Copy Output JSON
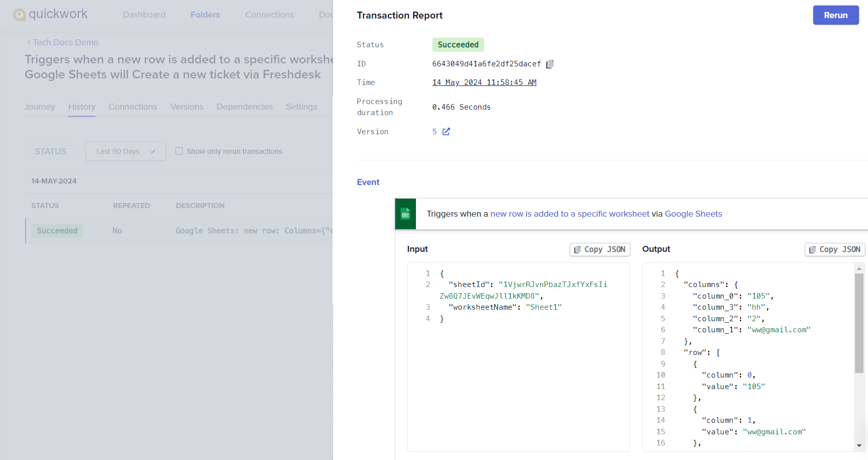 (x=835, y=249)
